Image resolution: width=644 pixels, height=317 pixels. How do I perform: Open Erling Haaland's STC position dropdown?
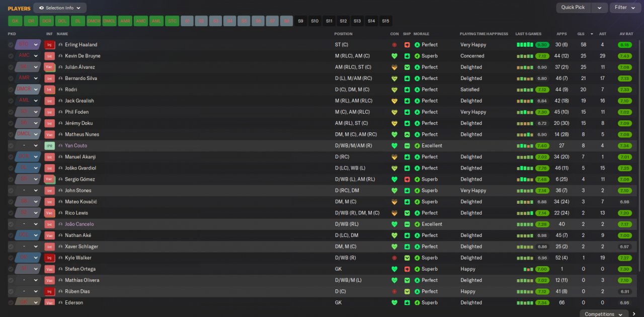coord(28,44)
